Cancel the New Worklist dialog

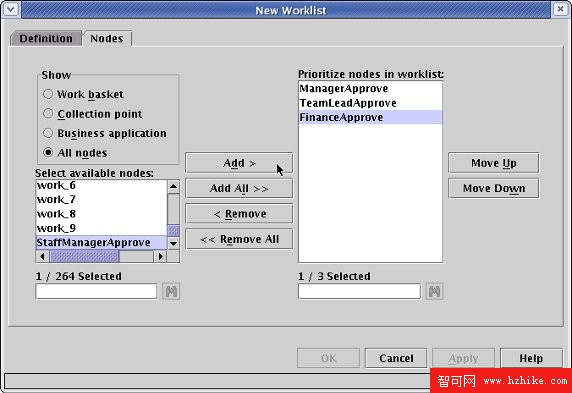[x=396, y=358]
